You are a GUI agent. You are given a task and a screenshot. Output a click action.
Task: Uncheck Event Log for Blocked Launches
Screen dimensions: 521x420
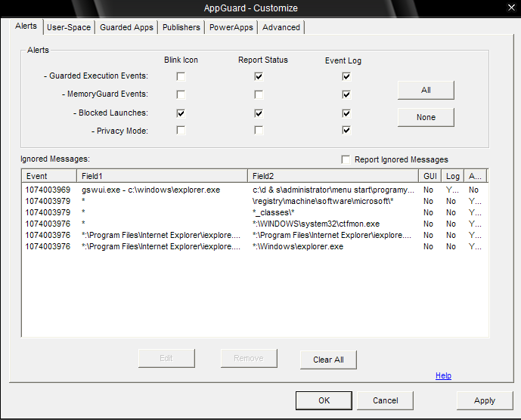pyautogui.click(x=346, y=113)
